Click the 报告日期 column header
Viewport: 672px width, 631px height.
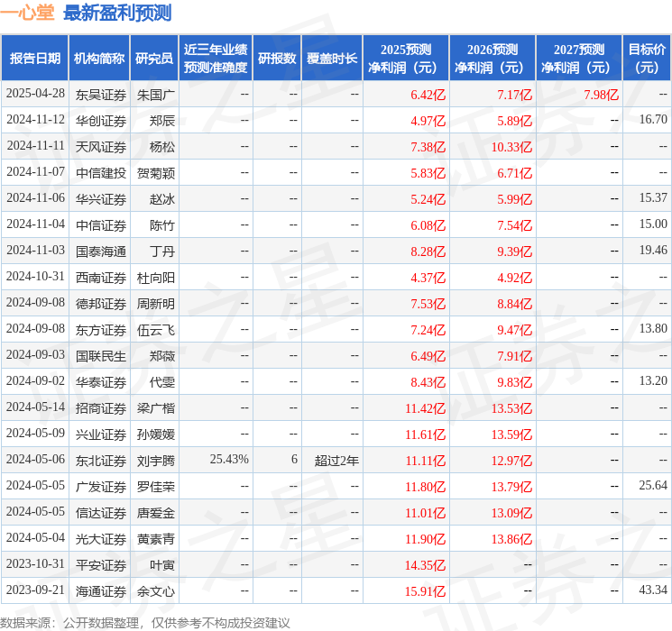tap(34, 58)
